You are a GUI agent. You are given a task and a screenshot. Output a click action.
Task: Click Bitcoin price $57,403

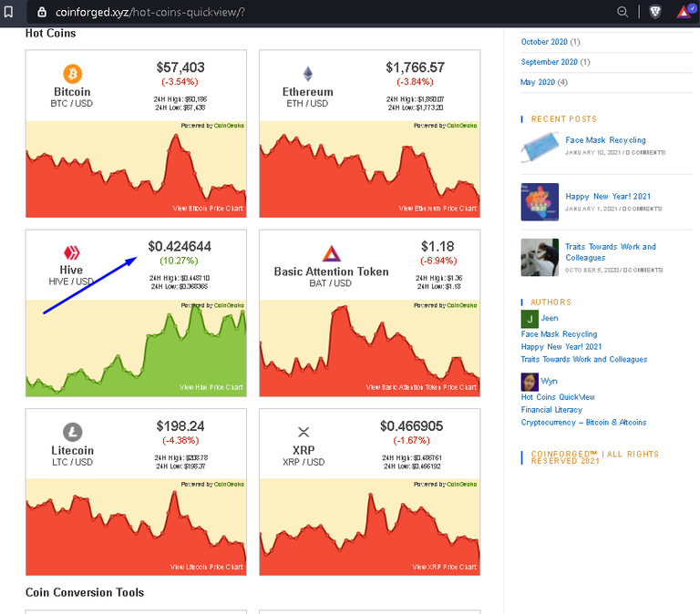[180, 67]
